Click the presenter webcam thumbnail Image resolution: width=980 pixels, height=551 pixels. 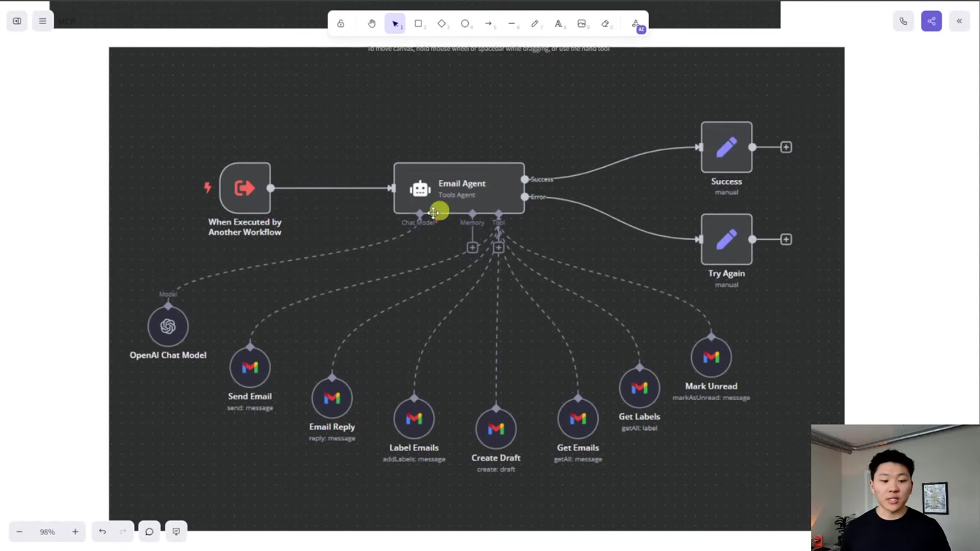coord(895,488)
